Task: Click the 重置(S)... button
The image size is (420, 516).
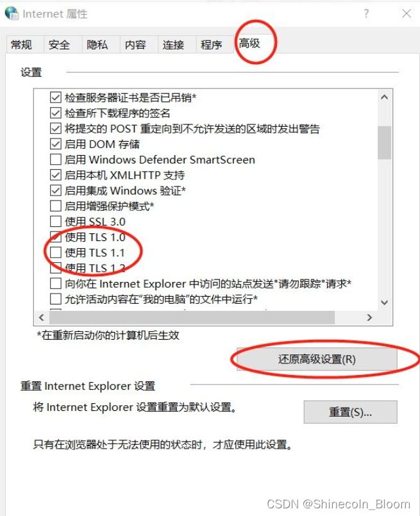Action: 350,412
